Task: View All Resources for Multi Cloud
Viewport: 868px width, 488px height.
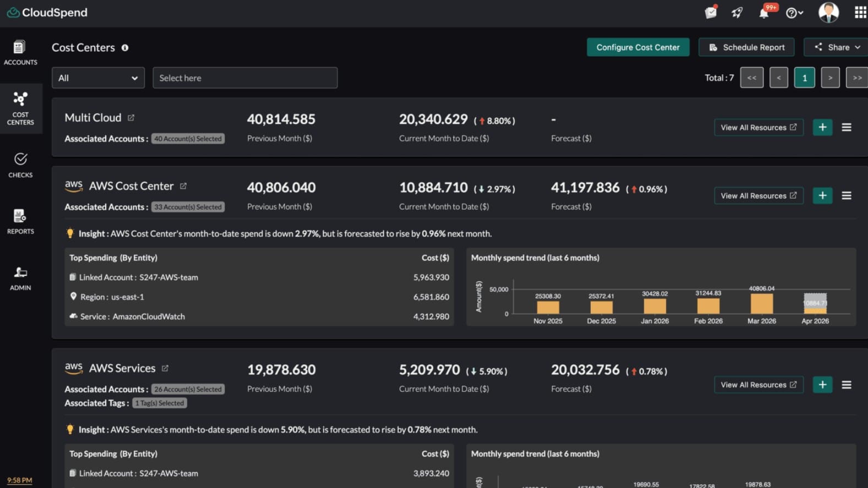Action: coord(758,127)
